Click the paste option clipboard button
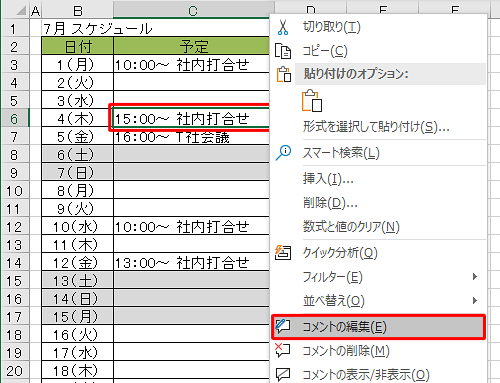 [312, 100]
